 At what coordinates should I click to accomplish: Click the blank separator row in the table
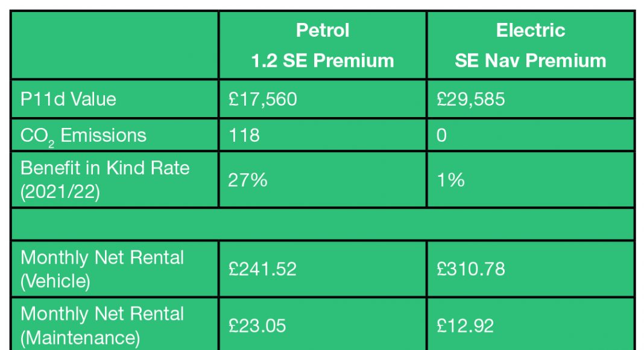(323, 224)
